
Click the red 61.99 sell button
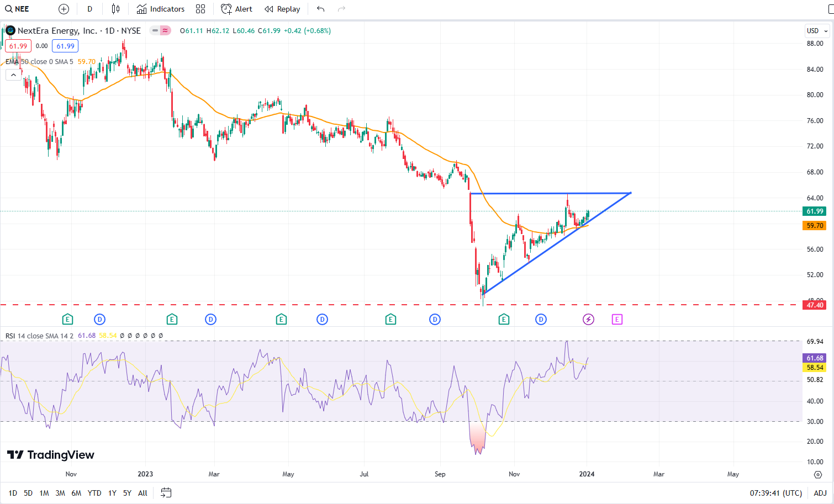coord(18,46)
